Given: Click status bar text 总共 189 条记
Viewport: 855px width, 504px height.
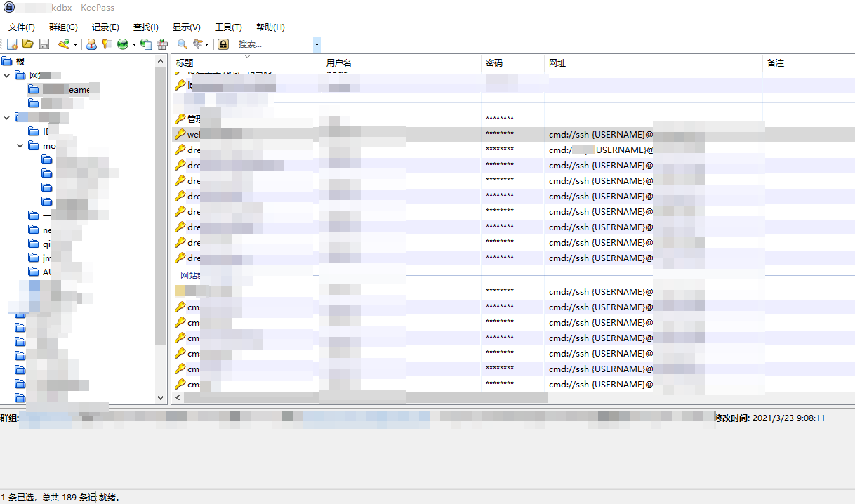Looking at the screenshot, I should [x=68, y=498].
